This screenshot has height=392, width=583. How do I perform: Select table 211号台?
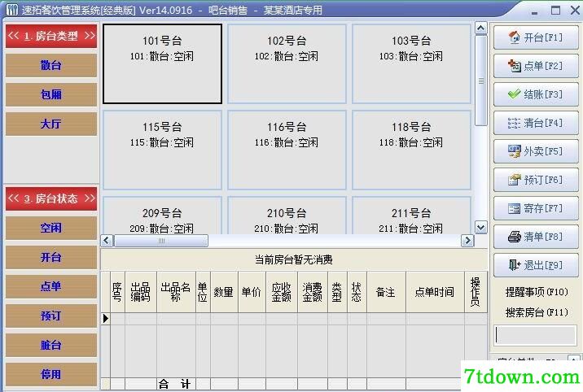pyautogui.click(x=411, y=216)
